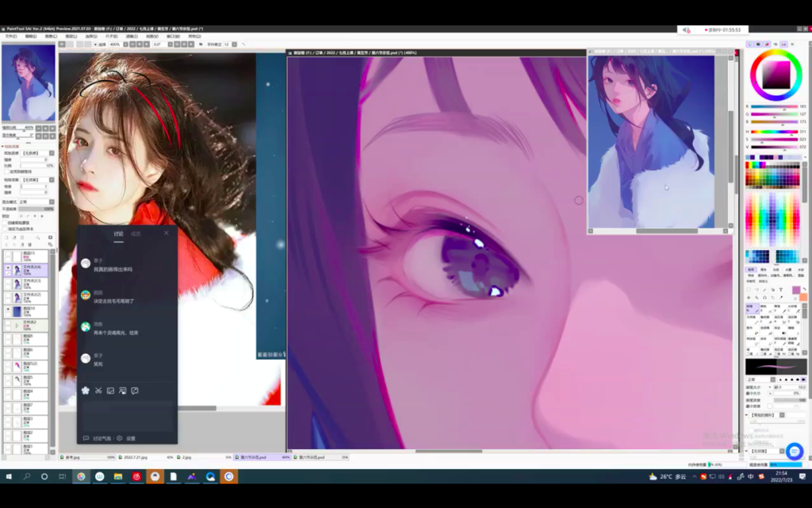Expand the 文件夹2 folder in layers panel
812x508 pixels.
tap(15, 325)
